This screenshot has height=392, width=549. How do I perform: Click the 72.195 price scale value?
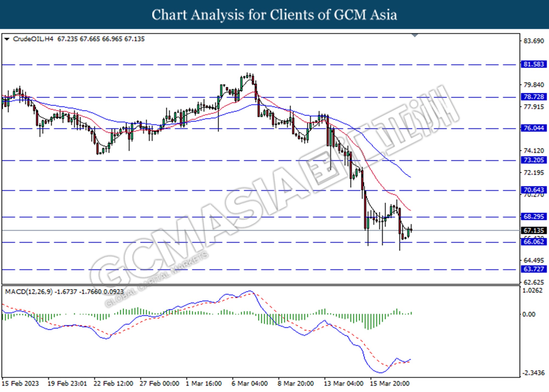point(534,173)
